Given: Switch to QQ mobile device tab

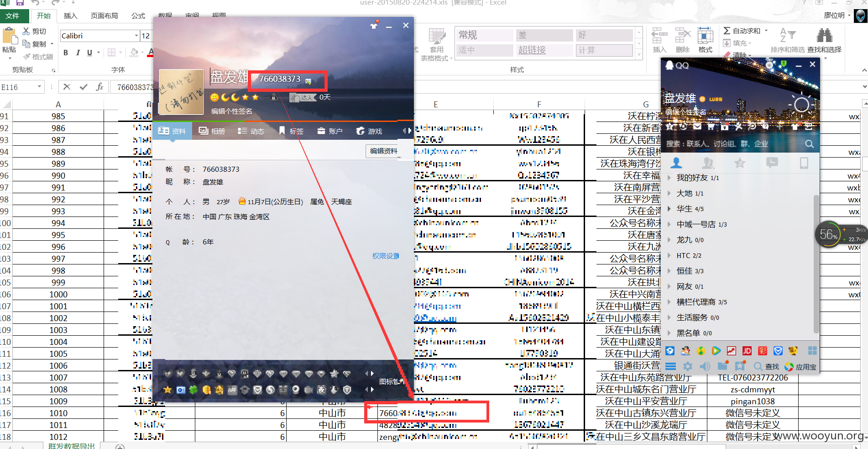Looking at the screenshot, I should 804,163.
